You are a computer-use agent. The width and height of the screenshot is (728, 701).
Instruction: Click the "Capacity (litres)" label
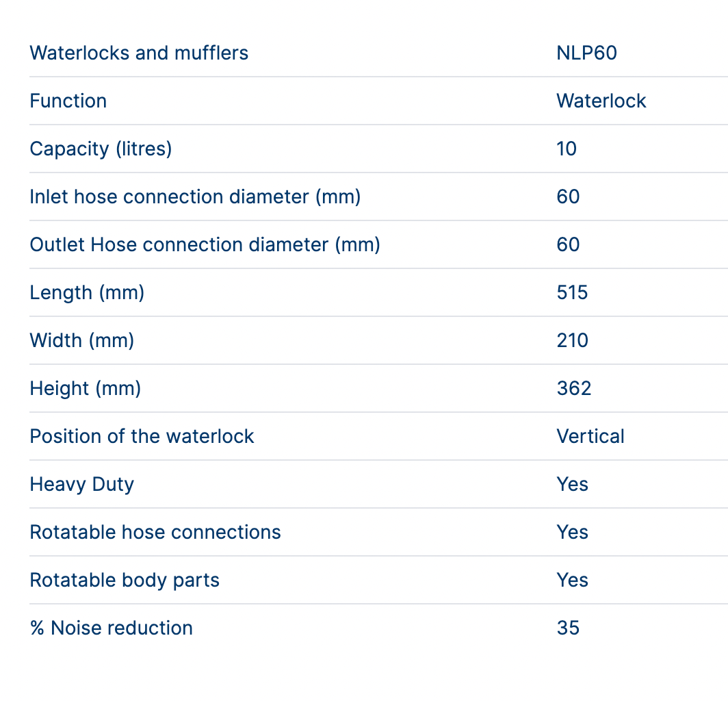(101, 149)
